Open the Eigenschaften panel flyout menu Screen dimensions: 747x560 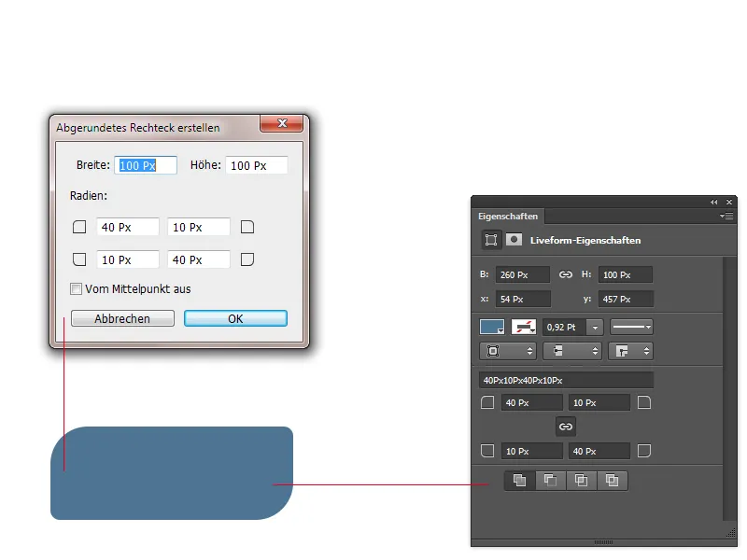click(x=726, y=217)
